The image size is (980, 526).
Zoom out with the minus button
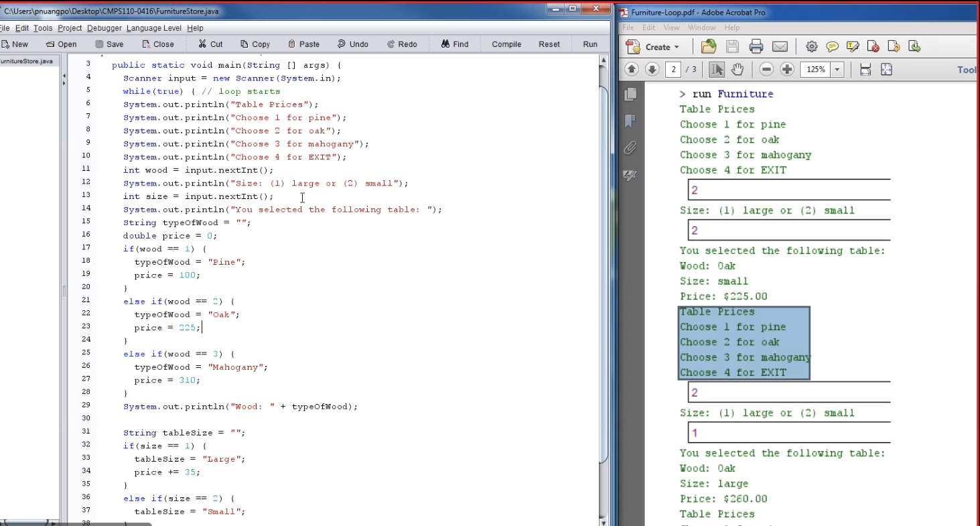pos(767,70)
